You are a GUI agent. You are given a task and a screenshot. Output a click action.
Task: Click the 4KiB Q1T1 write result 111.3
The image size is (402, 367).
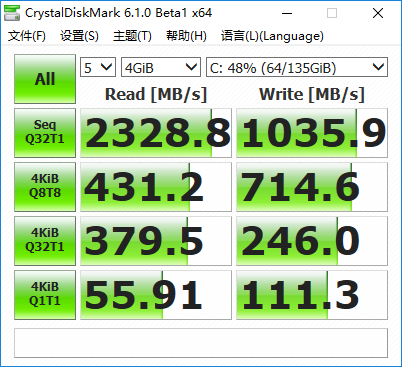tap(312, 295)
